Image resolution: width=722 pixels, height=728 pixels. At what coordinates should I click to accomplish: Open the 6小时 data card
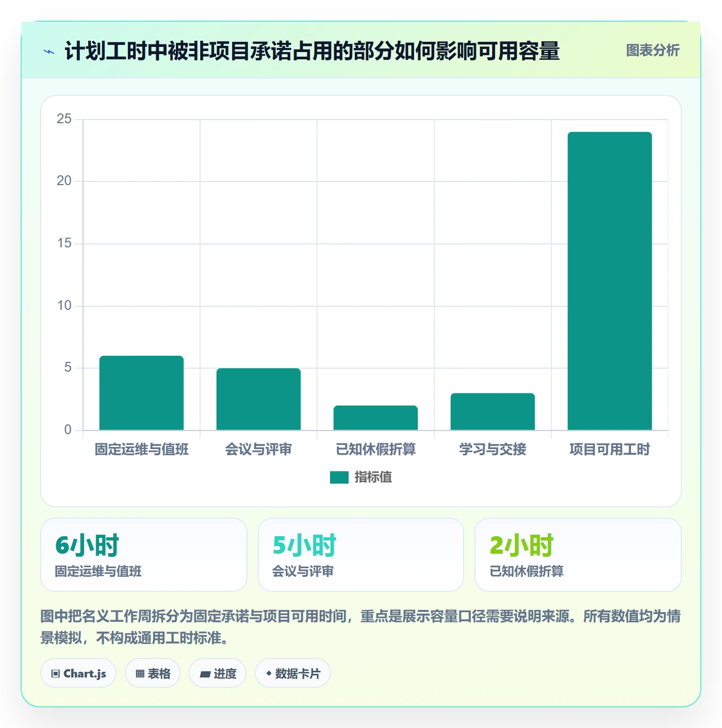coord(144,555)
